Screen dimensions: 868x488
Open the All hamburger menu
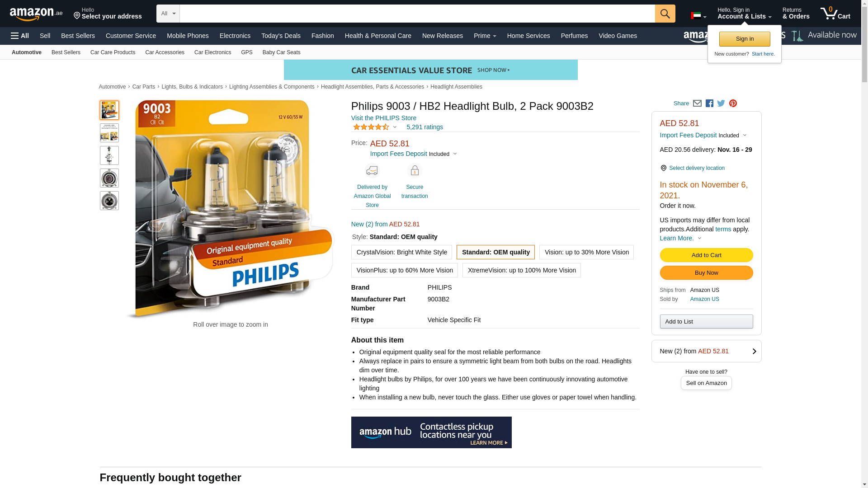point(20,36)
